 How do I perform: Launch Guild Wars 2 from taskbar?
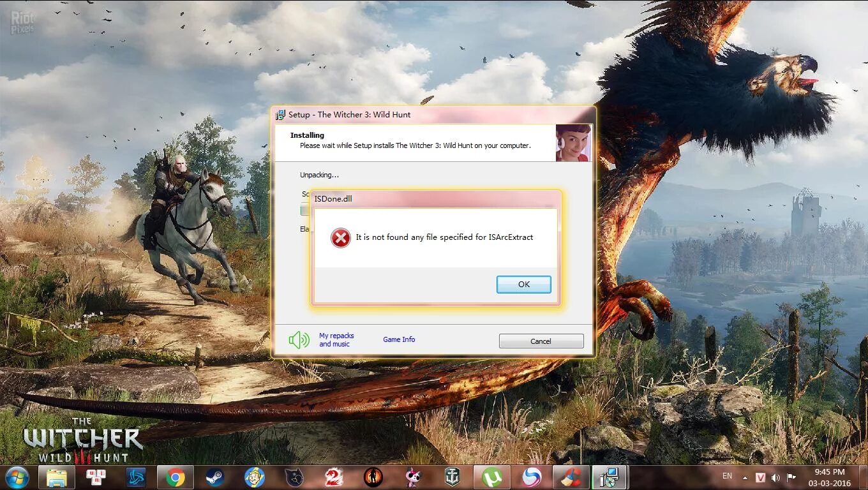[334, 477]
